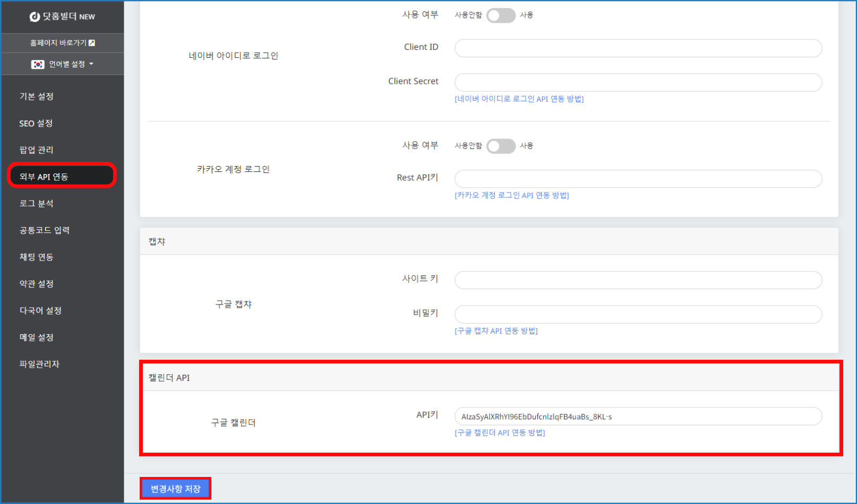Screen dimensions: 857x504
Task: Focus the Naver Client Secret field
Action: (x=638, y=82)
